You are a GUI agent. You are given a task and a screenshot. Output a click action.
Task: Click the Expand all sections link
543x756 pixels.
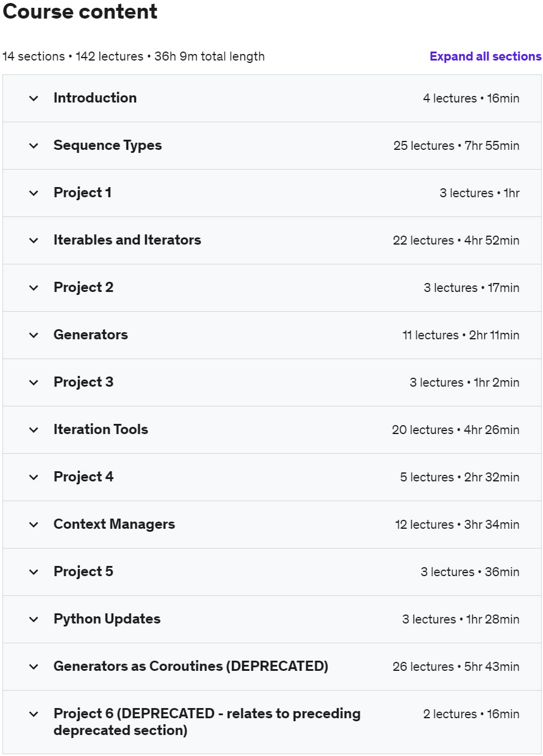[x=485, y=56]
